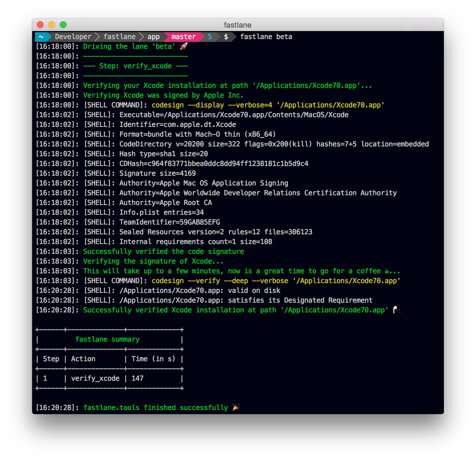
Task: Click the step number '1' table cell
Action: point(45,378)
